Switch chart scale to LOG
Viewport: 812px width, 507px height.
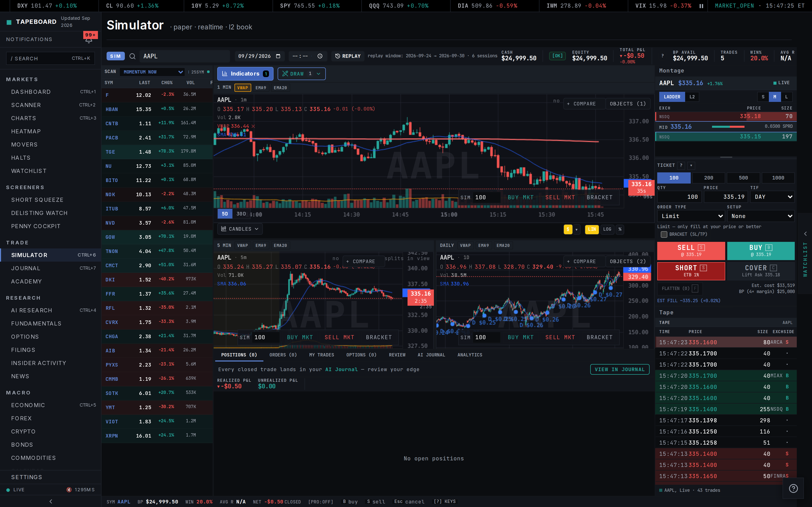(607, 229)
